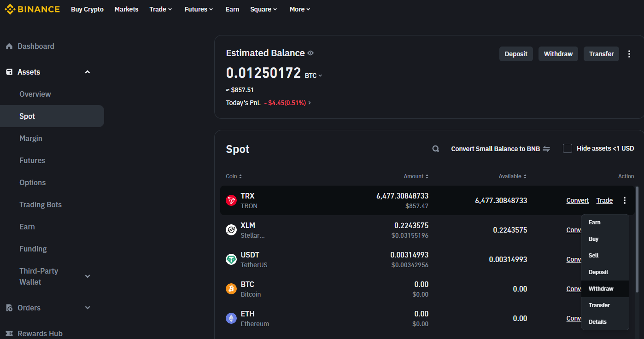
Task: Click the convert swap arrows icon
Action: (x=546, y=149)
